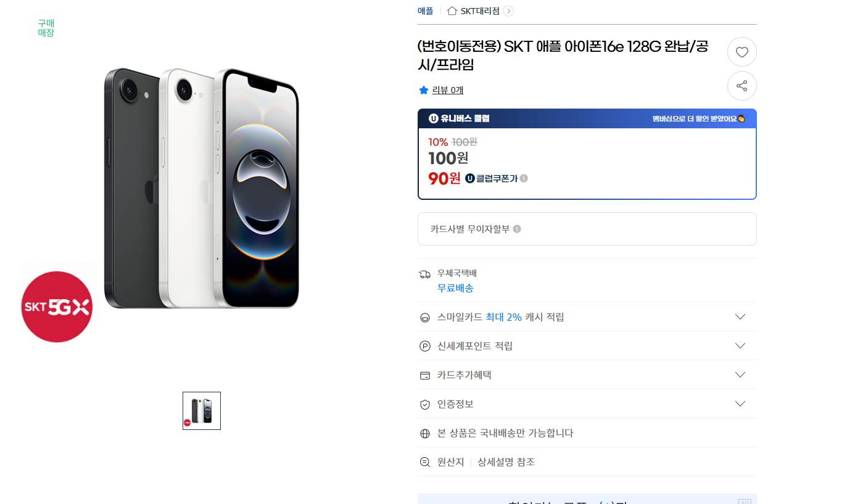Expand the 신세계포인트 적립 section
This screenshot has height=504, width=855.
pos(740,346)
